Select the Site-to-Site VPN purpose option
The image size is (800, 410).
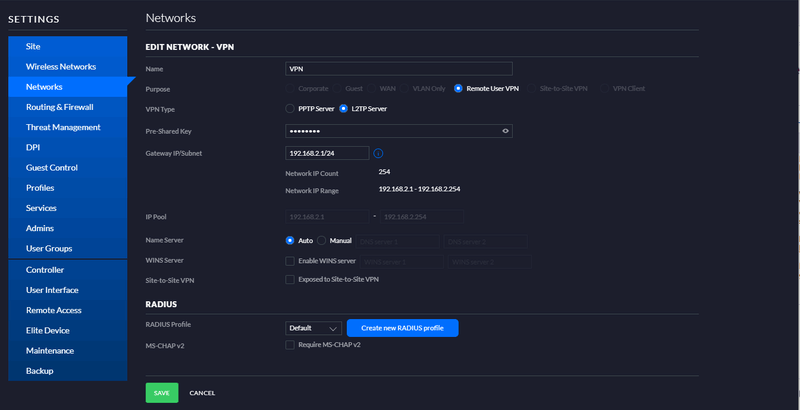pos(532,88)
